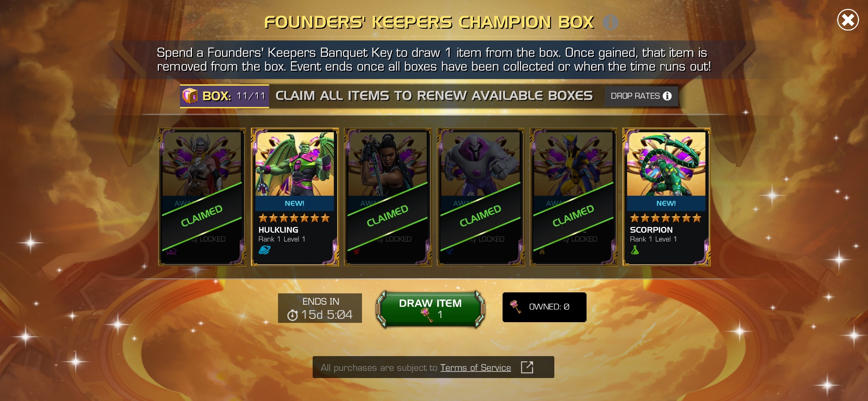Image resolution: width=868 pixels, height=401 pixels.
Task: Open the Drop Rates info
Action: [x=641, y=96]
